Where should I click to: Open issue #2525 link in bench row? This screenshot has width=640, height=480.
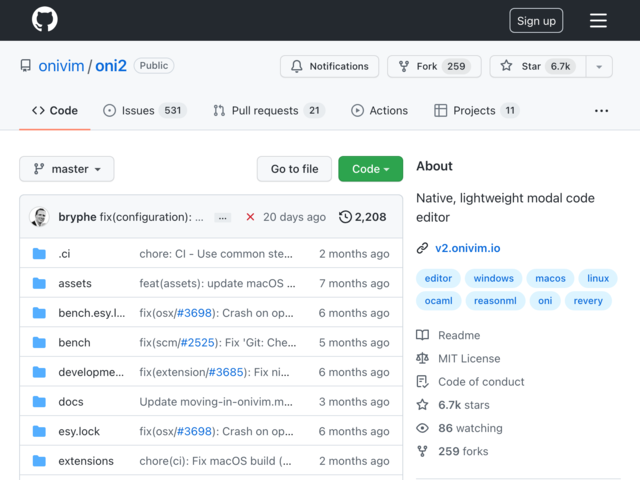pos(198,342)
